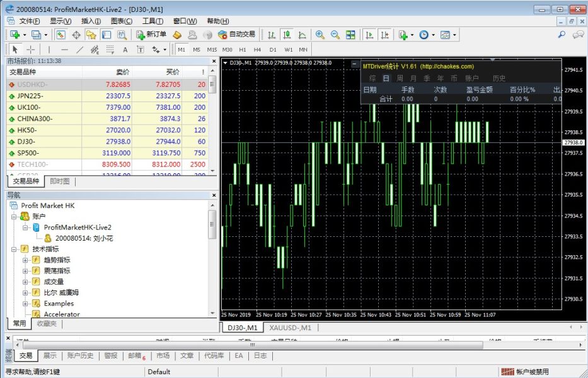Click the zoom out magnifier icon
This screenshot has width=588, height=378.
(335, 35)
